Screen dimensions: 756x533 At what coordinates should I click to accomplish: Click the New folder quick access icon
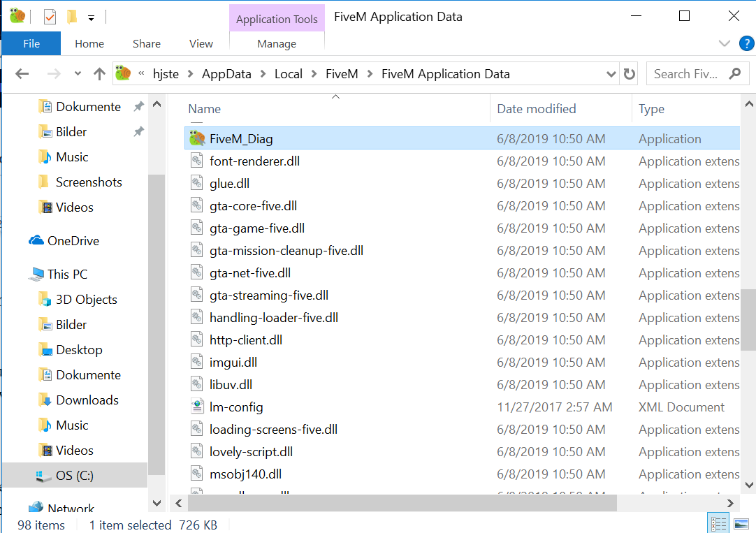[x=71, y=17]
